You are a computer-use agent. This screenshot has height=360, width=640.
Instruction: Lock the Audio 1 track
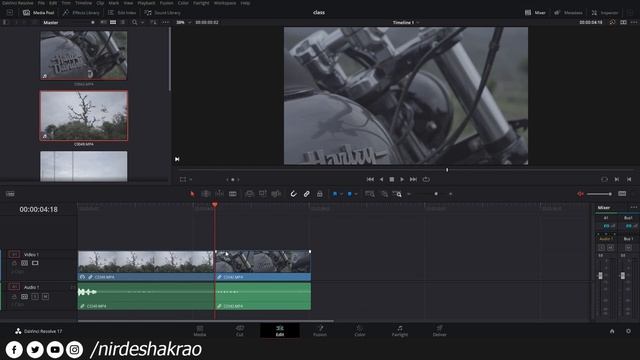[14, 296]
